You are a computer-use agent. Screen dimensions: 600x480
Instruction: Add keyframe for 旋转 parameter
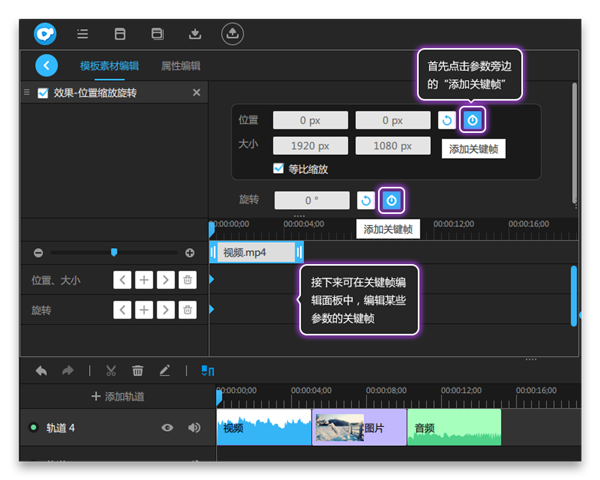coord(391,200)
